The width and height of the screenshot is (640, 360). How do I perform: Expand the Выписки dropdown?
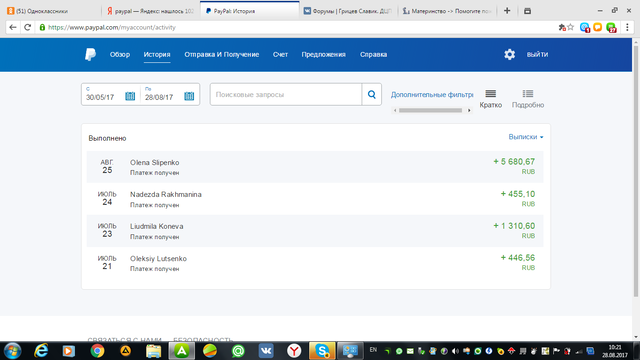[x=526, y=137]
